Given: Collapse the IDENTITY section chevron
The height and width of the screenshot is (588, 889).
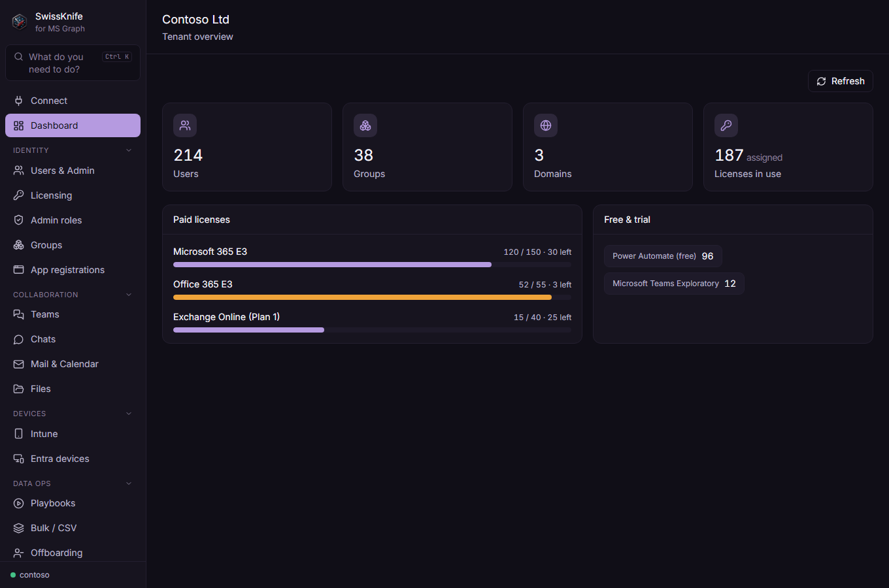Looking at the screenshot, I should pos(129,150).
